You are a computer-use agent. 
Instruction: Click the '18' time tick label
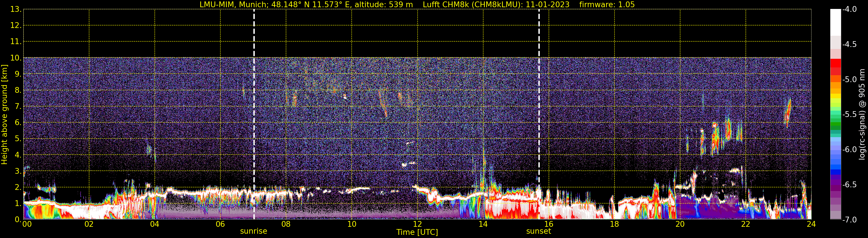[615, 224]
